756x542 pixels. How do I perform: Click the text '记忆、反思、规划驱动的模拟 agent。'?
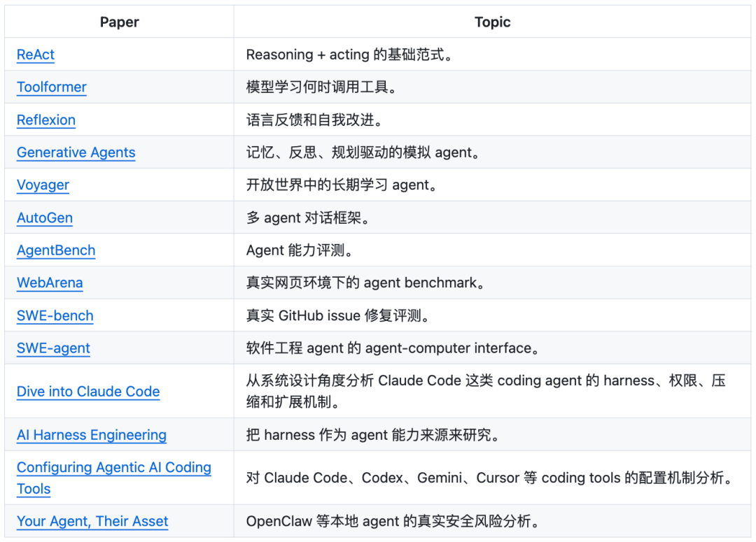(x=363, y=152)
